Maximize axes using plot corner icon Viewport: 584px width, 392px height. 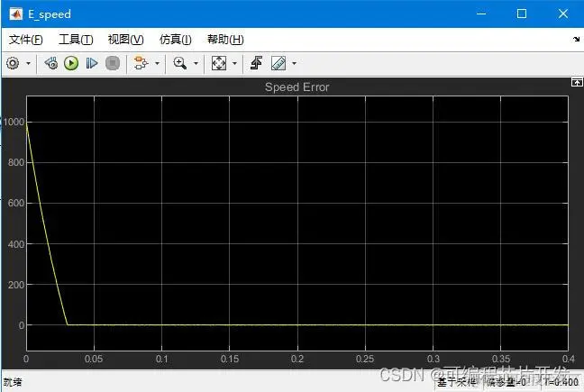(577, 82)
